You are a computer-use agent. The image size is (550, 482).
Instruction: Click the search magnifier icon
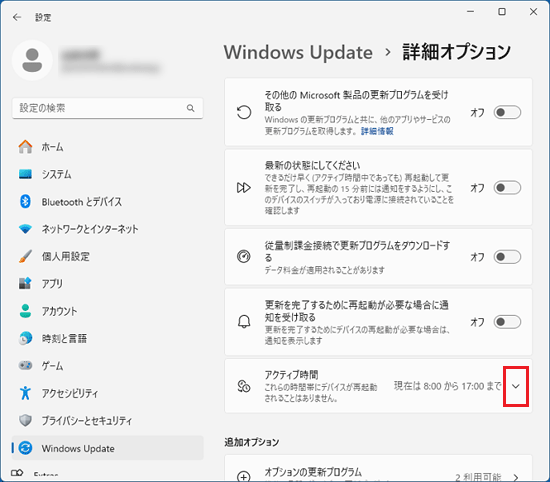coord(190,108)
